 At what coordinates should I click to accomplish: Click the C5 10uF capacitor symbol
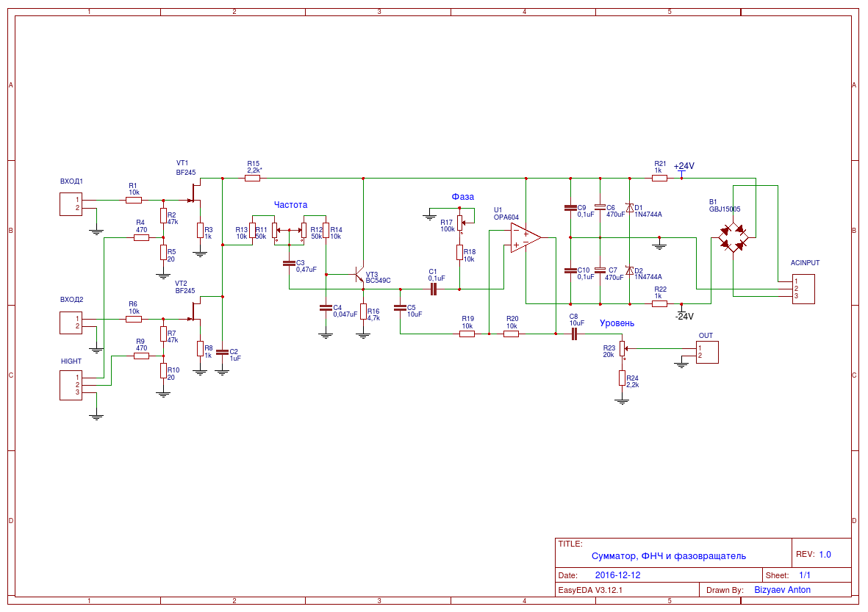click(400, 308)
